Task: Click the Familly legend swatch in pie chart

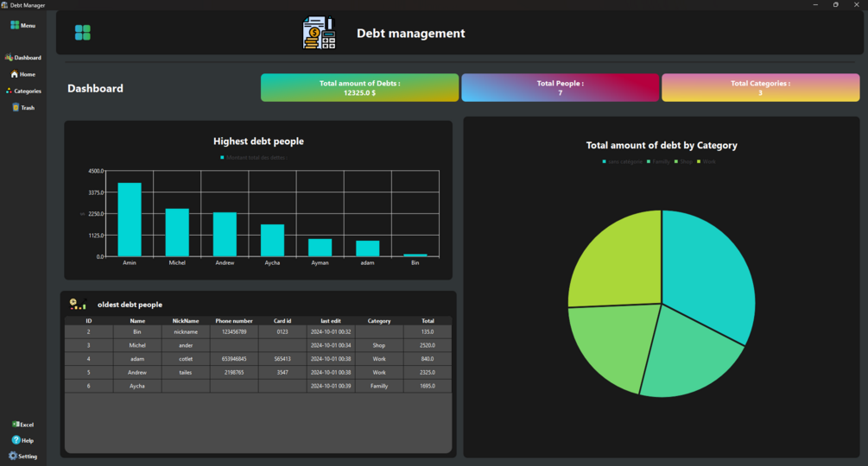Action: tap(649, 161)
